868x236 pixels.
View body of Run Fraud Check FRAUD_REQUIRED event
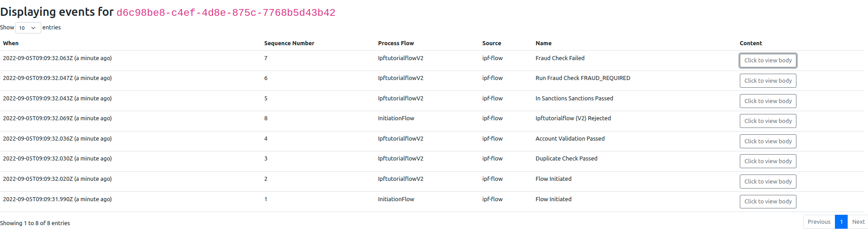click(x=768, y=81)
